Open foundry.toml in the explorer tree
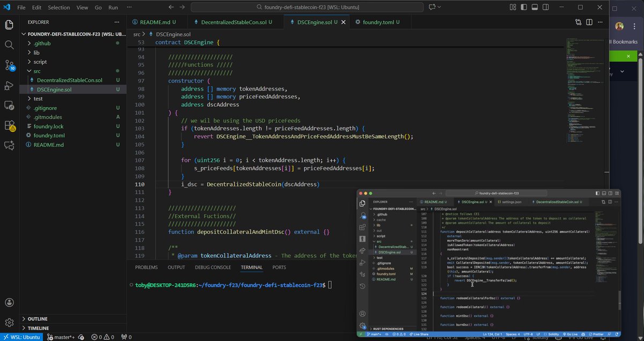This screenshot has width=644, height=341. coord(49,136)
